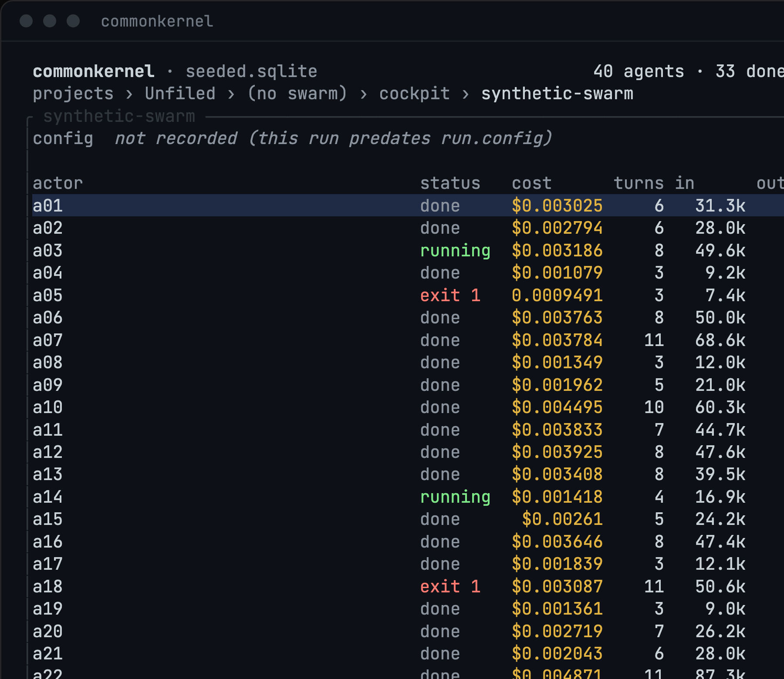The width and height of the screenshot is (784, 679).
Task: Select actor row a16
Action: (408, 542)
